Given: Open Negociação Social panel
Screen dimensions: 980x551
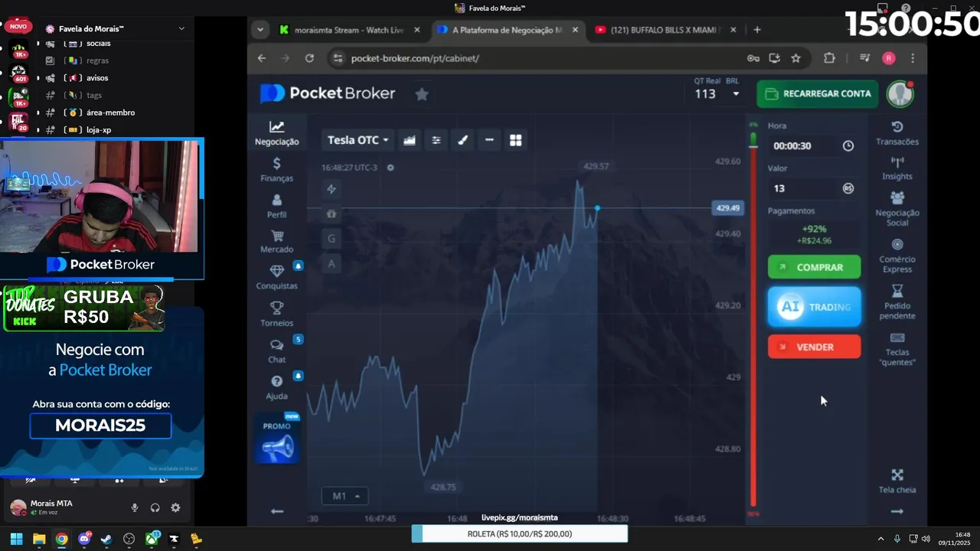Looking at the screenshot, I should [x=897, y=209].
